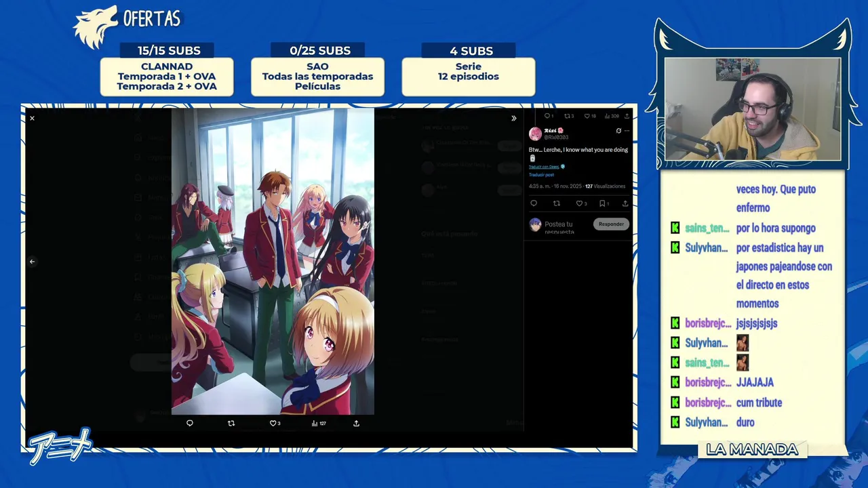Click the 'CLANNAD' offer card
The image size is (868, 488).
click(167, 77)
